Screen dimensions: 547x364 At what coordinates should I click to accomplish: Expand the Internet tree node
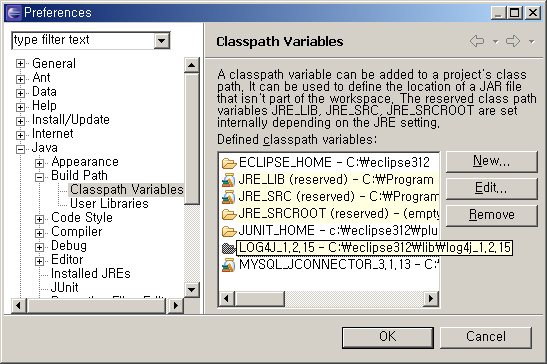click(x=20, y=135)
